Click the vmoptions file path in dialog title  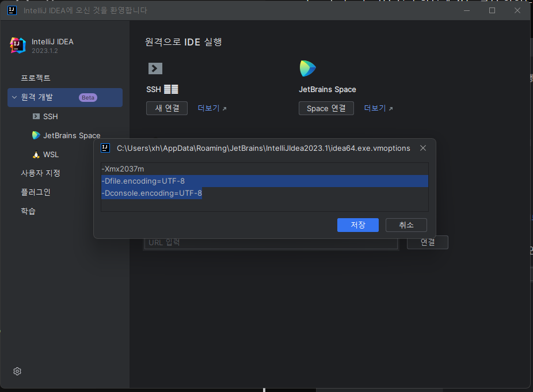[x=264, y=149]
